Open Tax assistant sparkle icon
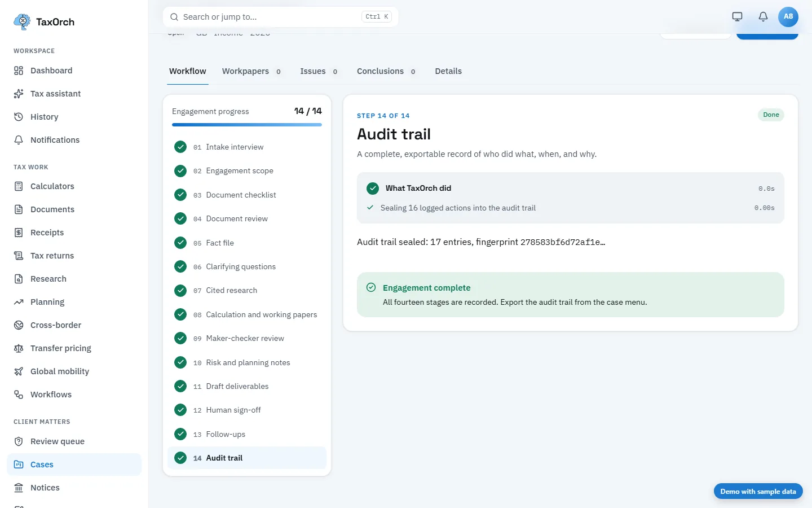The image size is (812, 508). (x=19, y=94)
